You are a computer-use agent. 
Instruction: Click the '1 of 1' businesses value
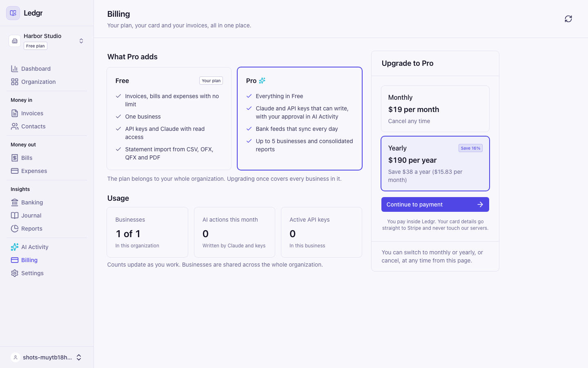click(128, 234)
